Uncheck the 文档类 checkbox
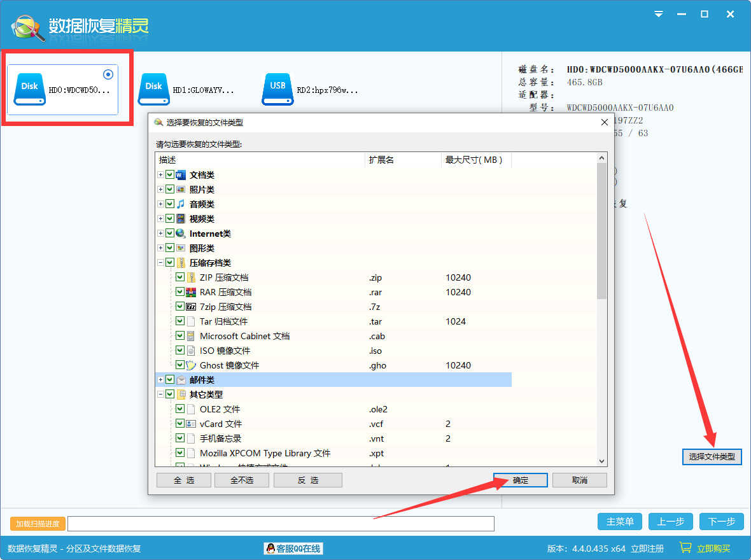751x560 pixels. pyautogui.click(x=170, y=175)
